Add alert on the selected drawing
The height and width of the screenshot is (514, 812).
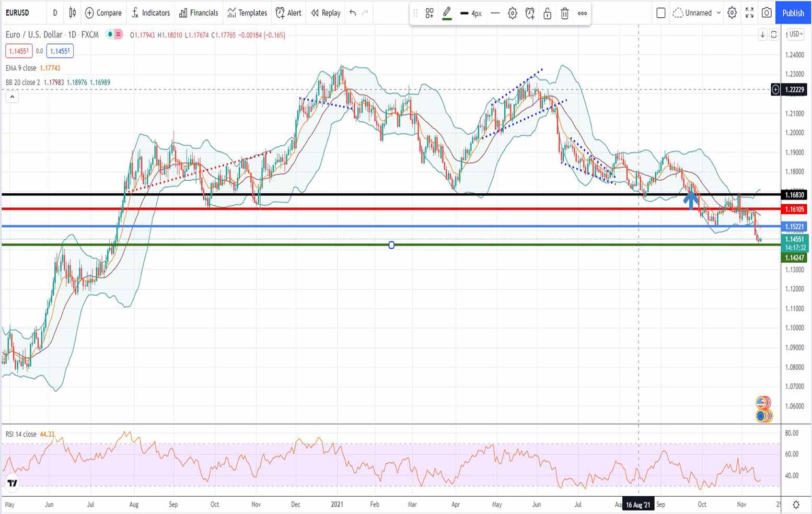pyautogui.click(x=530, y=14)
